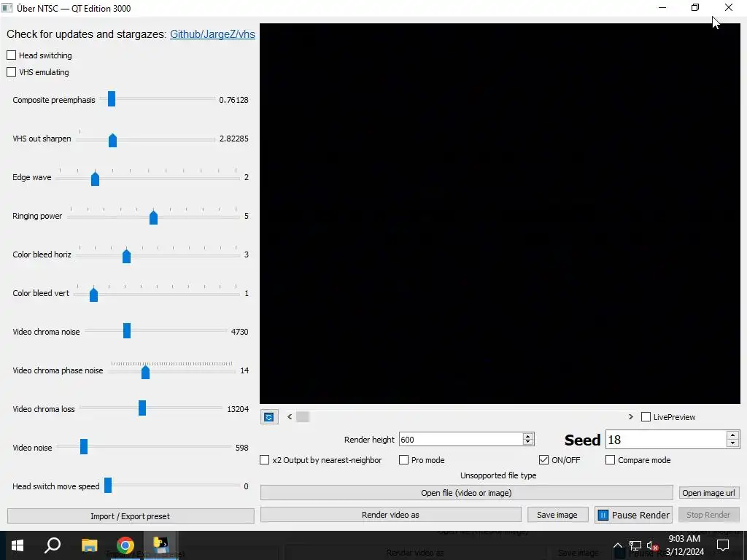The width and height of the screenshot is (747, 560).
Task: Click the Unsupported file type status text
Action: [x=498, y=475]
